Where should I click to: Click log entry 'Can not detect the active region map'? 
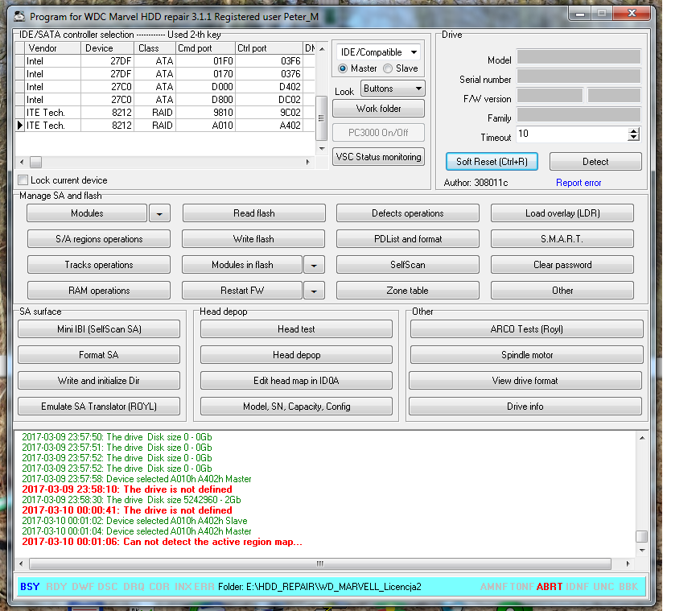coord(162,542)
